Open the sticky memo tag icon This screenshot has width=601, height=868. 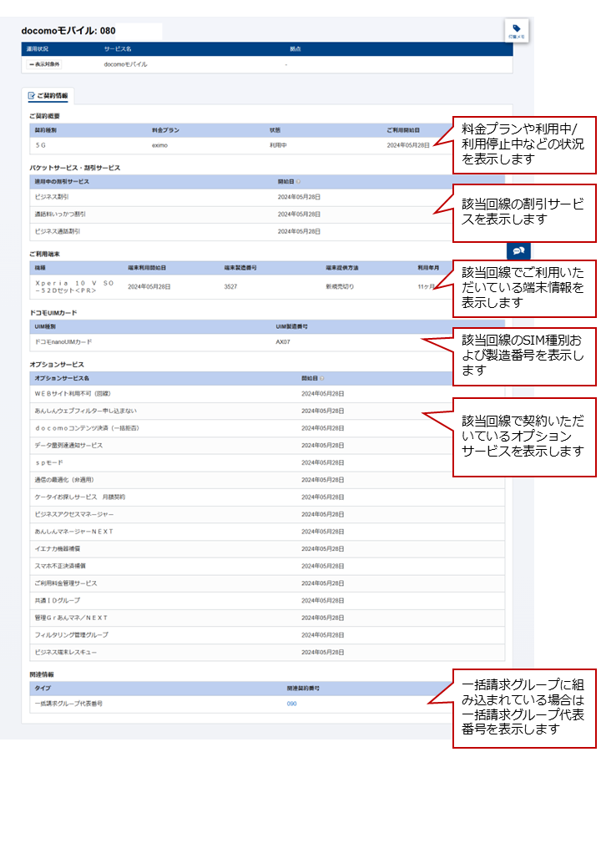pos(517,31)
